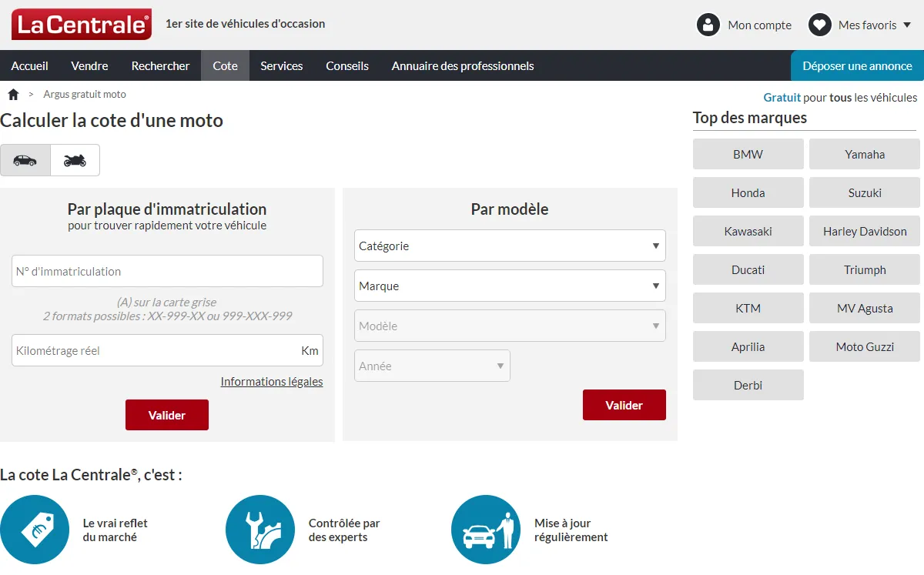Select Yamaha brand

[865, 154]
